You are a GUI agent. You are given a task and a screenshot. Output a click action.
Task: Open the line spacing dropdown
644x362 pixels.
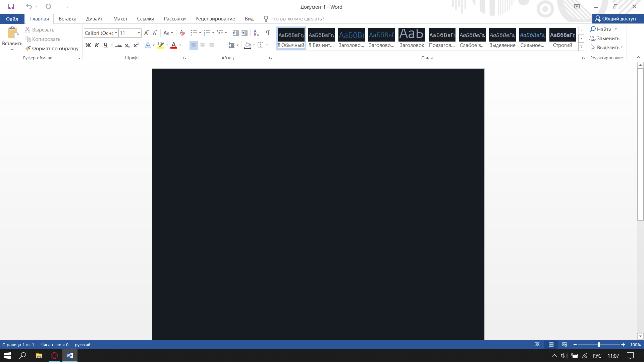[x=237, y=45]
